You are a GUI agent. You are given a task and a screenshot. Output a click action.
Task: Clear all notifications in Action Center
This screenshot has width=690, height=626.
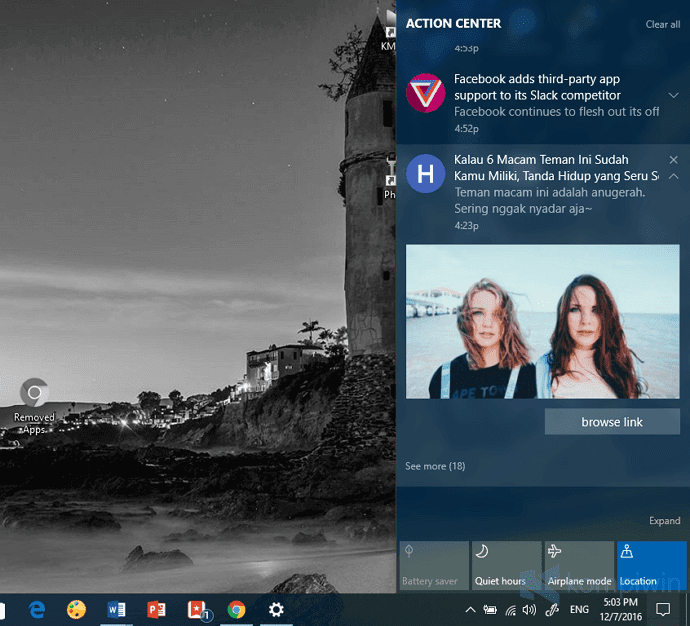point(663,24)
